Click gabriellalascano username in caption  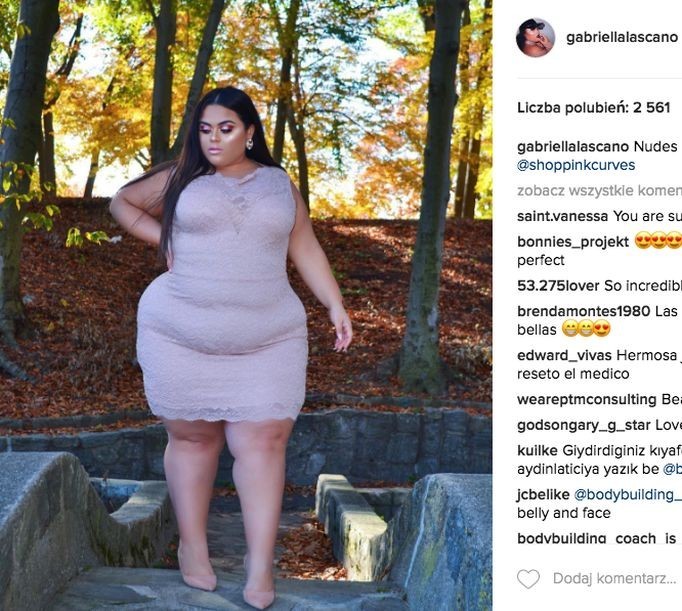tap(573, 147)
